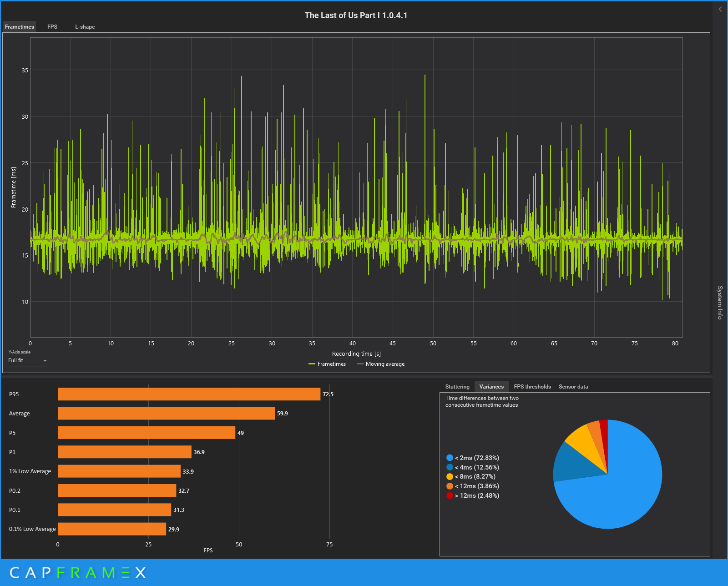Screen dimensions: 728x586
Task: Click the > 12ms red legend swatch
Action: (450, 495)
